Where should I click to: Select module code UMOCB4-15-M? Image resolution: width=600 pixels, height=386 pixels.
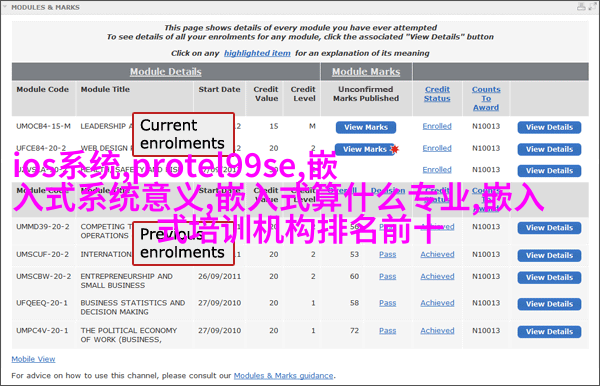pos(43,126)
